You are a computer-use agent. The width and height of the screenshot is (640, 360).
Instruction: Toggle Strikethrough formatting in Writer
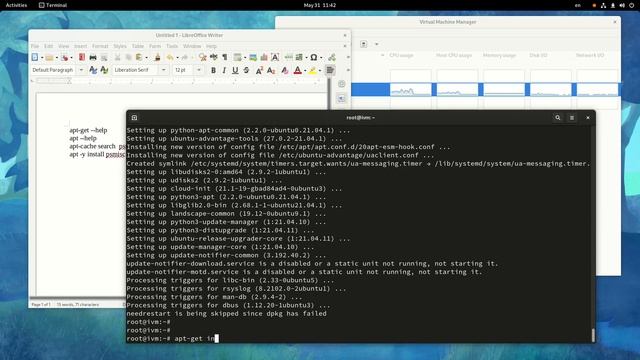coord(246,70)
